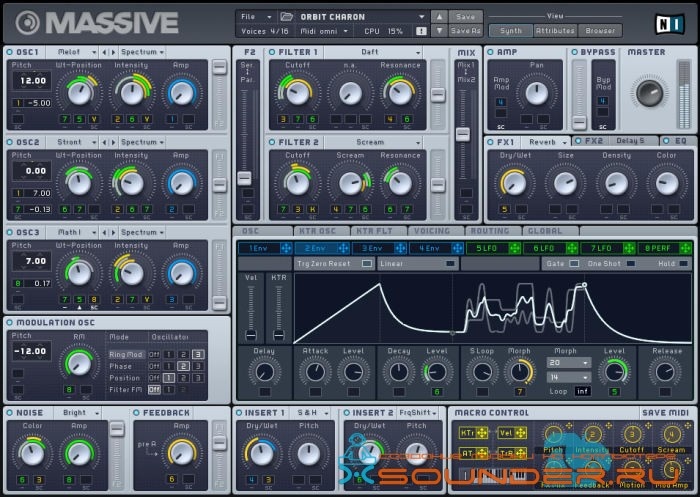Grab the 8 PERF modulation crosshair handle

pos(685,248)
